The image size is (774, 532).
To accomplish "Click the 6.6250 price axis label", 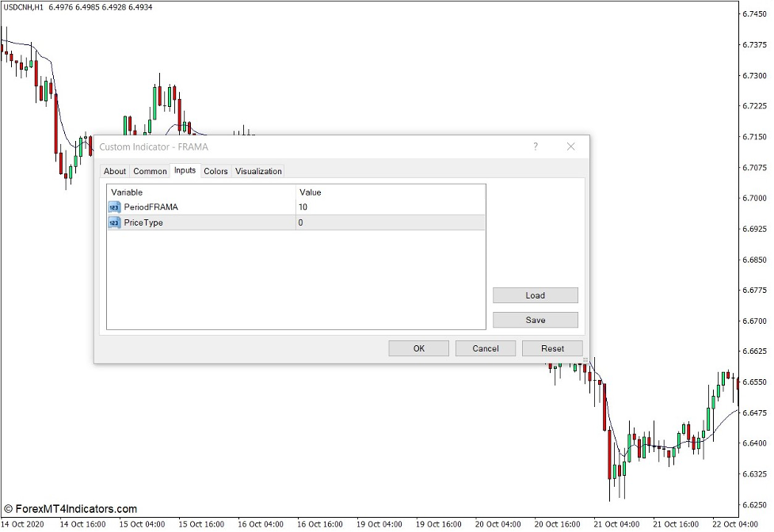I will click(x=754, y=505).
